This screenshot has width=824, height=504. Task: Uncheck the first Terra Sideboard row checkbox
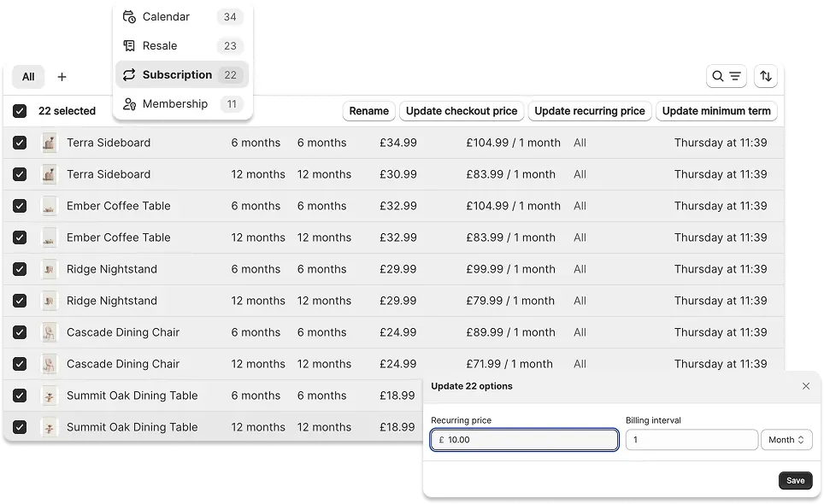pyautogui.click(x=20, y=143)
